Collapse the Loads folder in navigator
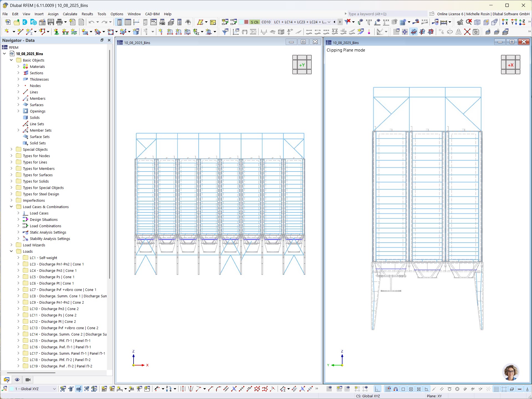The height and width of the screenshot is (399, 532). coord(11,251)
